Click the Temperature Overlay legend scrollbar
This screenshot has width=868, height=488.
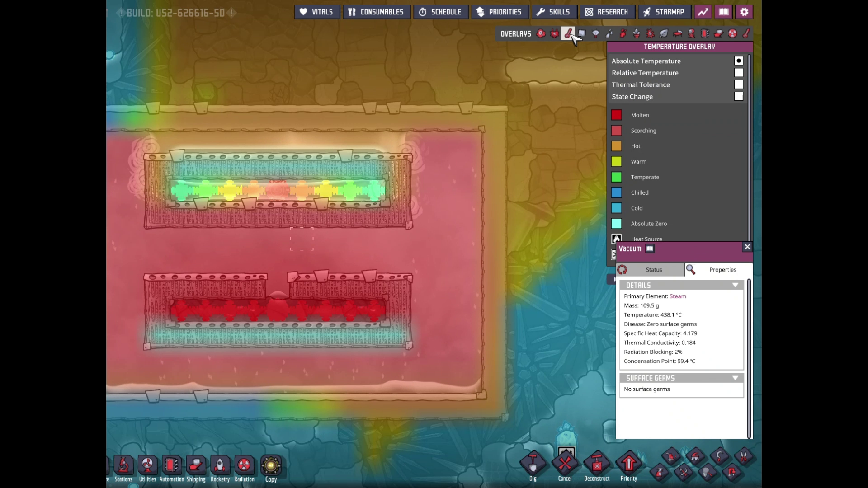[x=750, y=147]
